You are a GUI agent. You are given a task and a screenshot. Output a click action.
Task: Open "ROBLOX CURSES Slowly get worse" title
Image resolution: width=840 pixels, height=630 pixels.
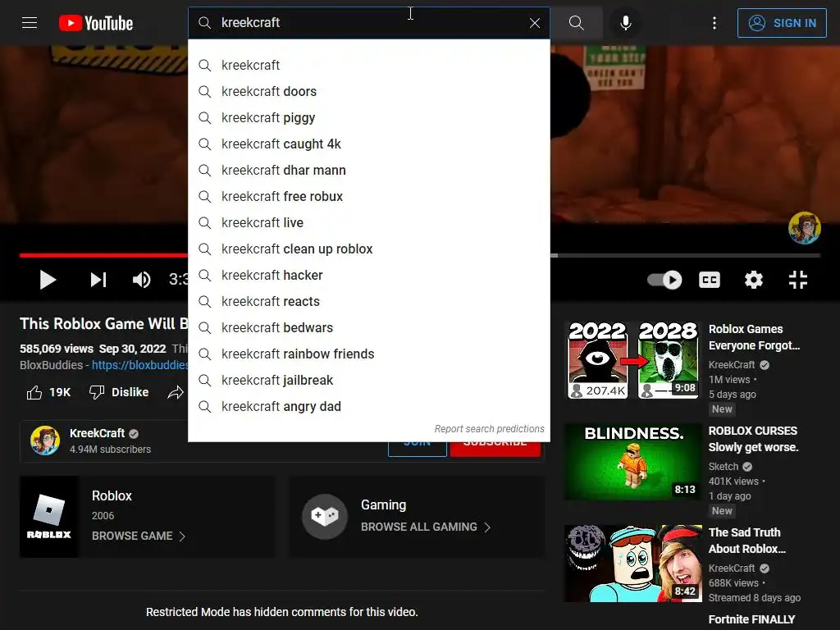(x=753, y=440)
